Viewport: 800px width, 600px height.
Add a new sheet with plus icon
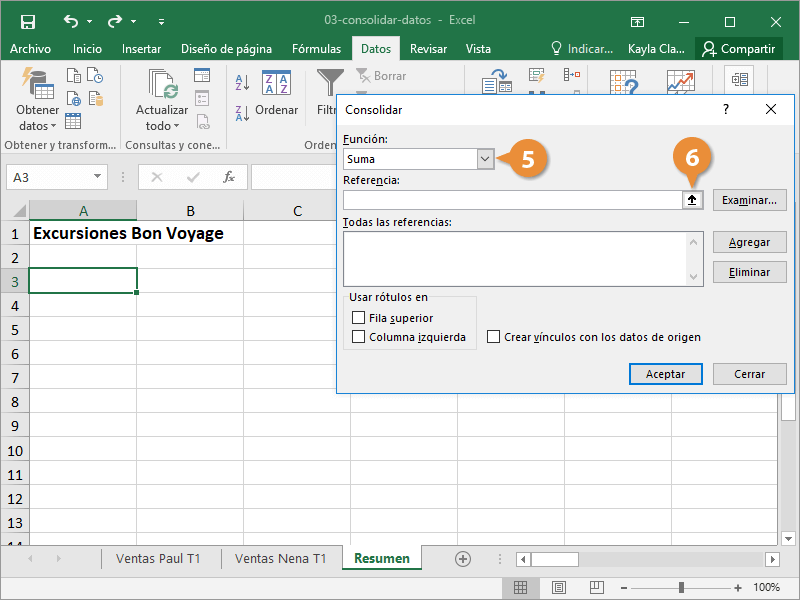pos(463,559)
